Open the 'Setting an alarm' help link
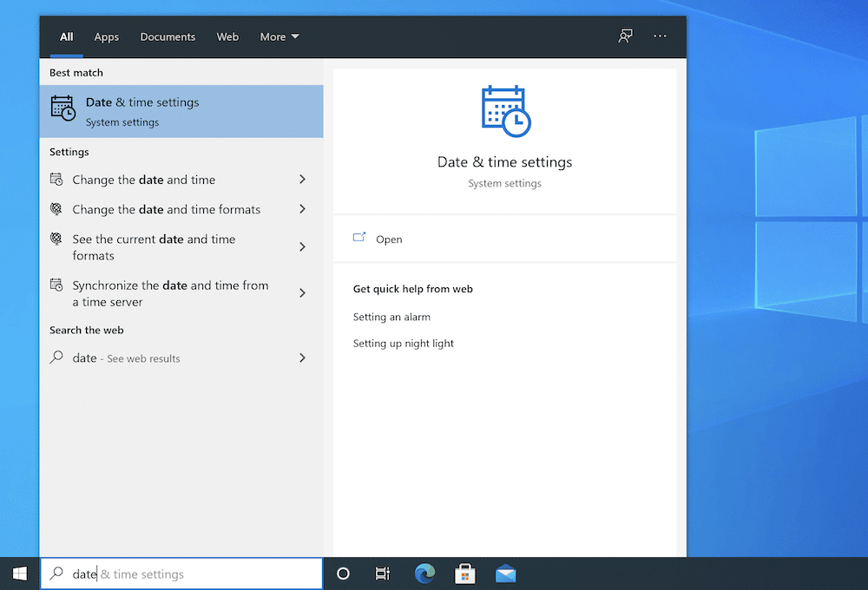868x590 pixels. [391, 317]
